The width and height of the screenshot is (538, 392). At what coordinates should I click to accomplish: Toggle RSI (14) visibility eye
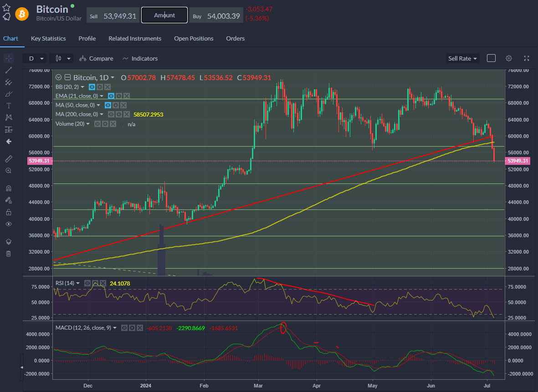click(x=87, y=283)
